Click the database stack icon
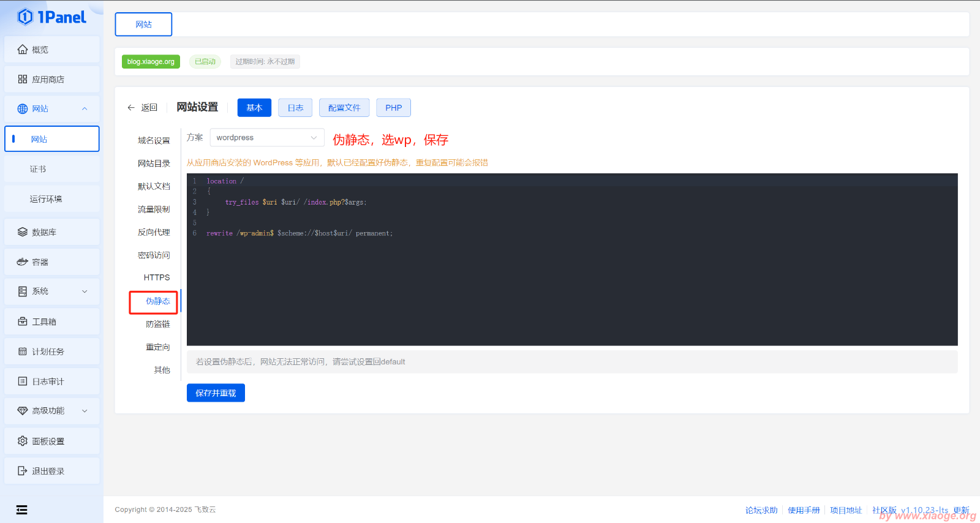 [x=23, y=232]
